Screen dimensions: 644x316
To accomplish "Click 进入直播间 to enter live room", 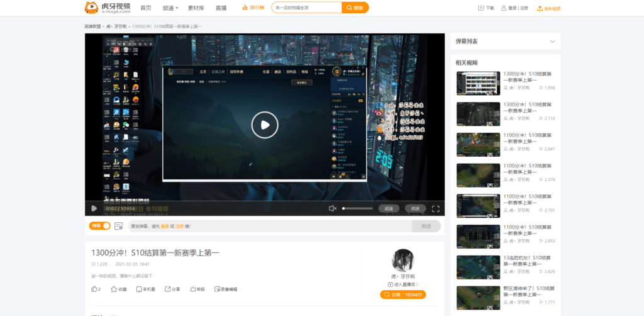I will pos(403,285).
